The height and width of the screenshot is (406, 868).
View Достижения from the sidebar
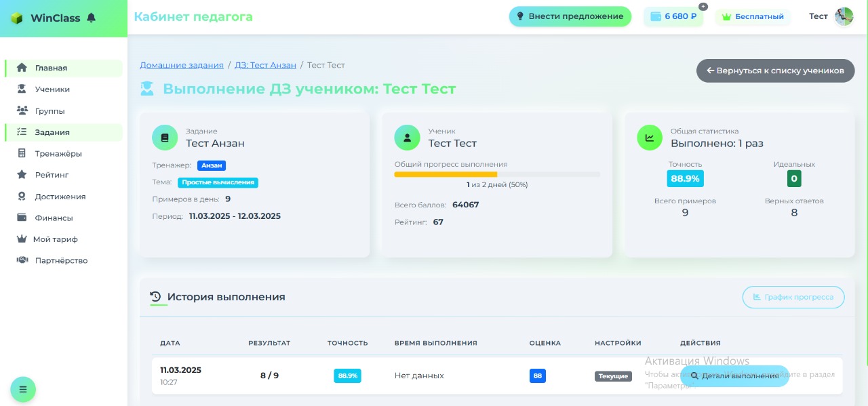tap(58, 197)
